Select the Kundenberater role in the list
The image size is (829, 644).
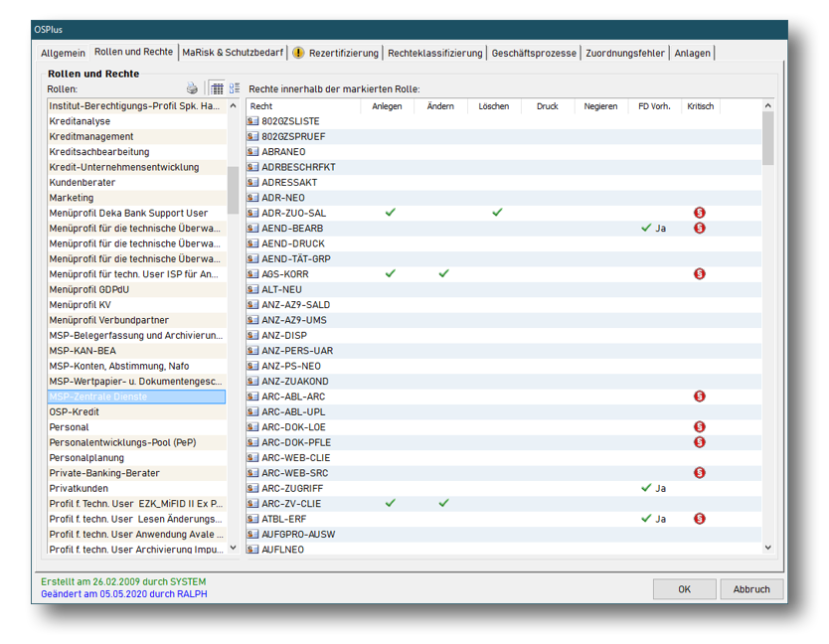click(x=83, y=183)
